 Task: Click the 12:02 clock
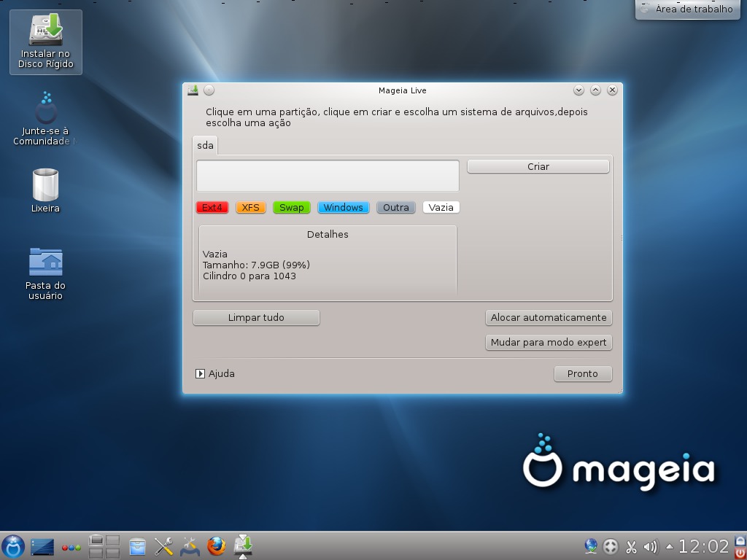704,546
